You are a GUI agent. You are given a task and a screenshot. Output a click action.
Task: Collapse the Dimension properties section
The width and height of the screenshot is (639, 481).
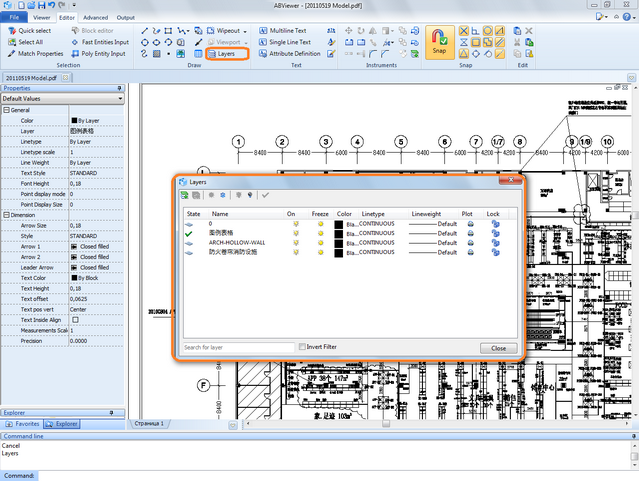tap(6, 214)
